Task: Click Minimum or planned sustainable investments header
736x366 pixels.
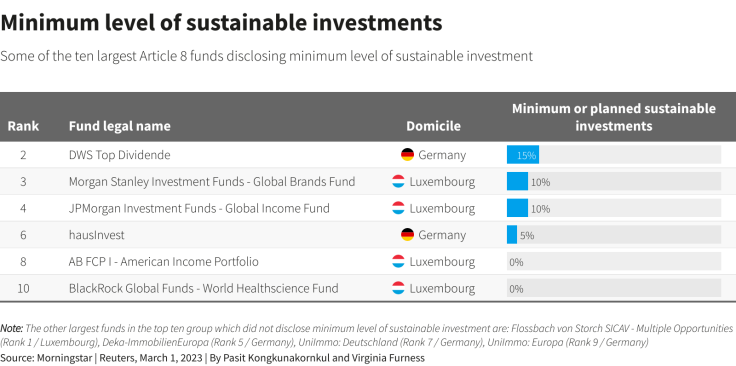Action: [x=613, y=117]
